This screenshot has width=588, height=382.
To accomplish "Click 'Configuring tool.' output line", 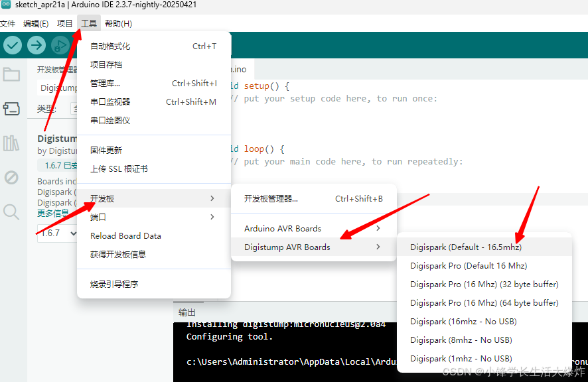I will [230, 337].
